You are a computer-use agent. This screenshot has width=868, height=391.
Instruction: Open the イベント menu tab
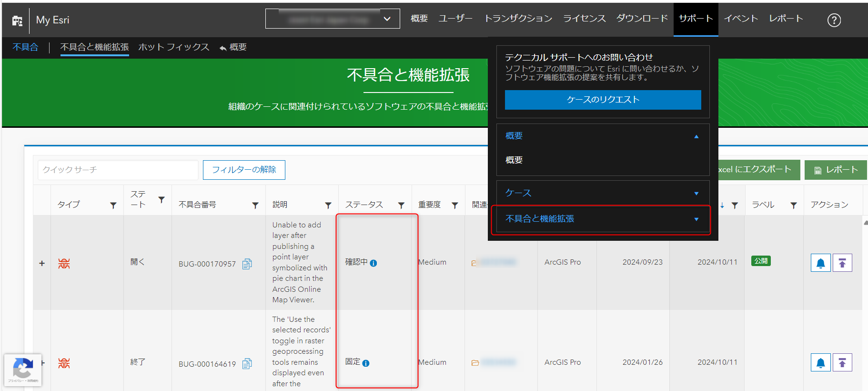741,19
